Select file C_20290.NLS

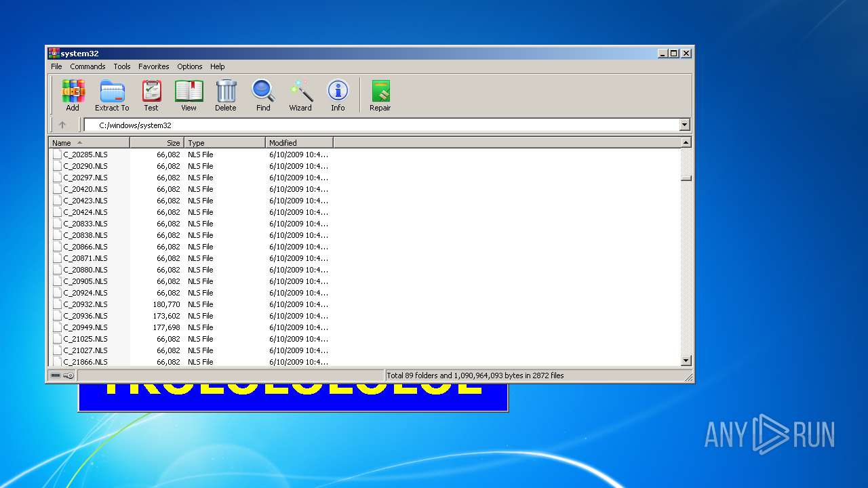(85, 166)
